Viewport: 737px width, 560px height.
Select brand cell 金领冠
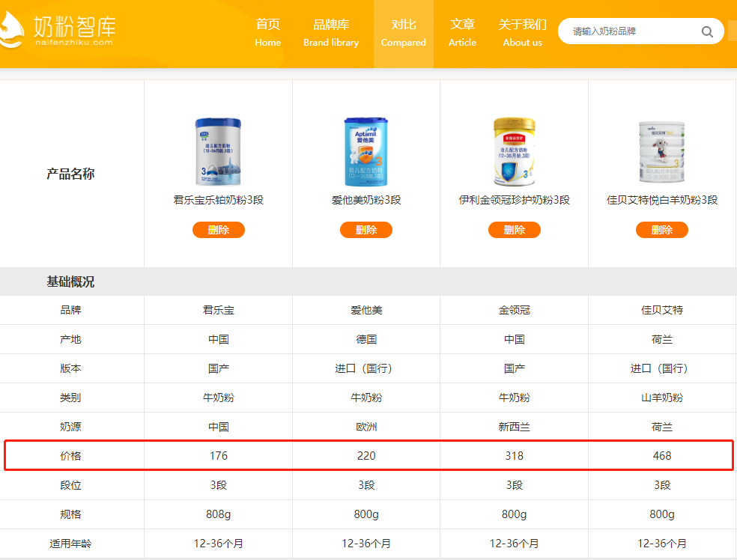tap(515, 310)
